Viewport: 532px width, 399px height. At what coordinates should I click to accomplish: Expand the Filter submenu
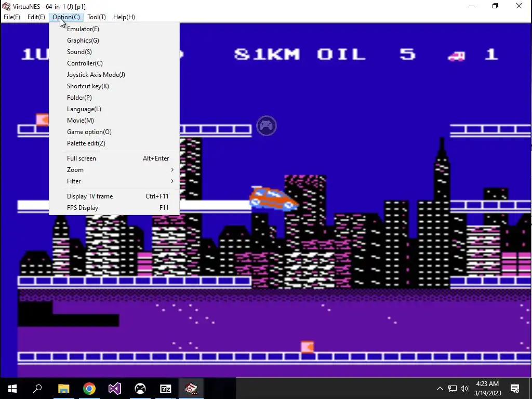114,181
